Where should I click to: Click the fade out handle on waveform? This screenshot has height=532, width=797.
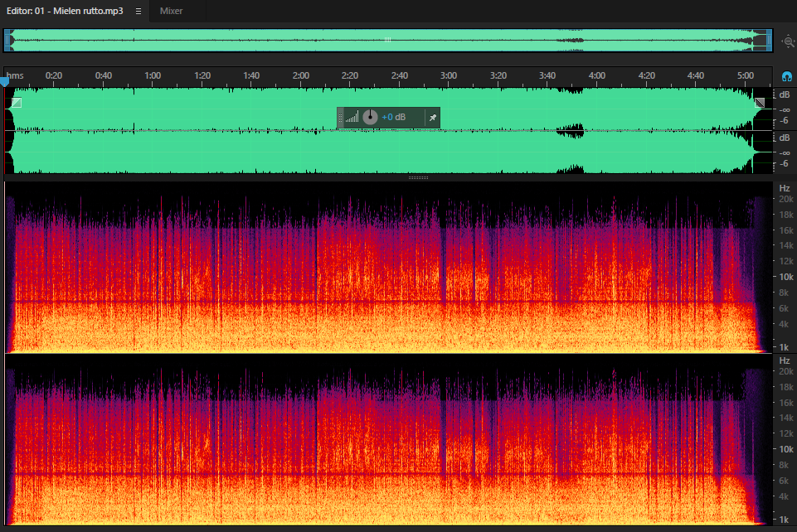pos(760,103)
